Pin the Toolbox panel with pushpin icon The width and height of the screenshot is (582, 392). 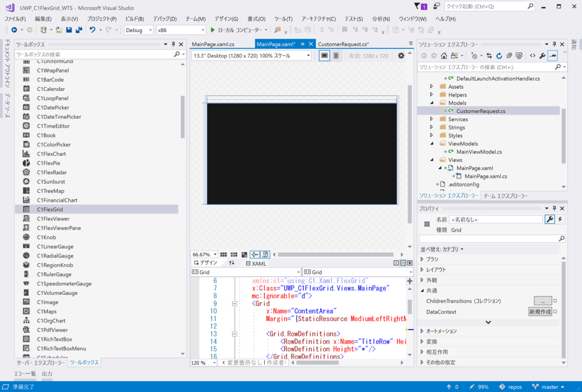pyautogui.click(x=173, y=44)
